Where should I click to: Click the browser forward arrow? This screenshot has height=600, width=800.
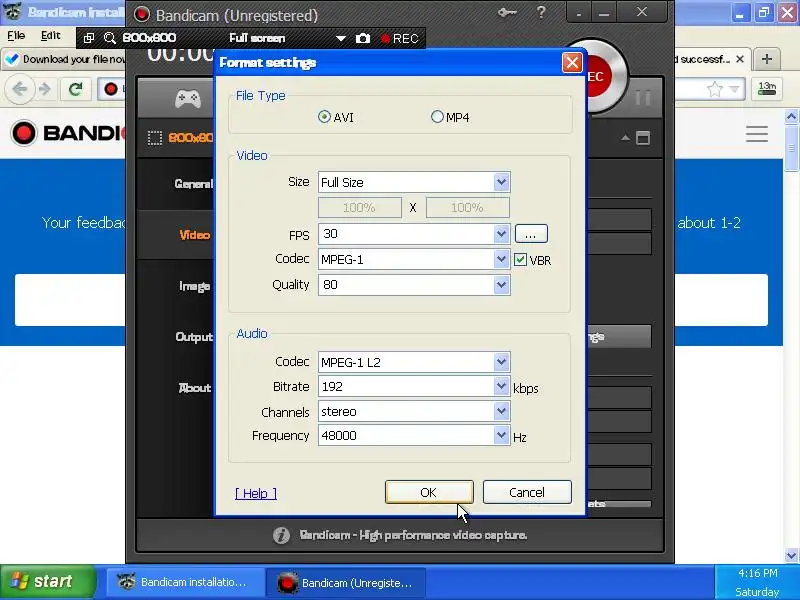pyautogui.click(x=45, y=89)
